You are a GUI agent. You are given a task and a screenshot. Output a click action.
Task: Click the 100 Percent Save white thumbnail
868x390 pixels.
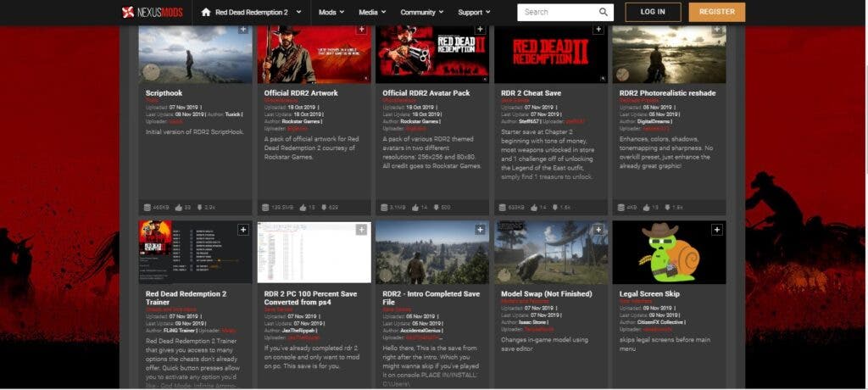pyautogui.click(x=314, y=252)
